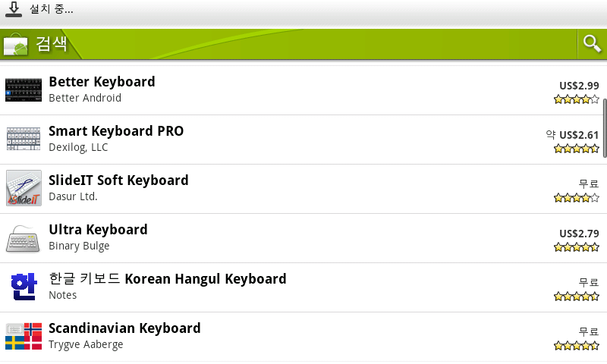This screenshot has height=364, width=607.
Task: Tap the 설치 중 installing status text
Action: point(52,9)
